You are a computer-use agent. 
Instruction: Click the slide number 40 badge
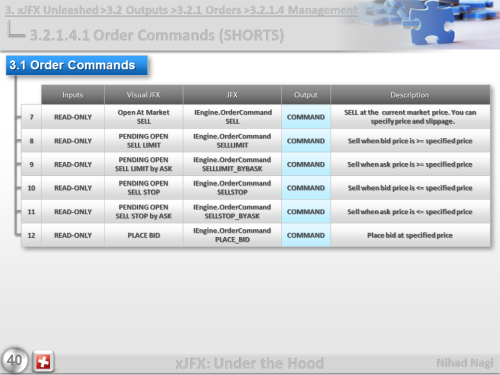[x=15, y=360]
